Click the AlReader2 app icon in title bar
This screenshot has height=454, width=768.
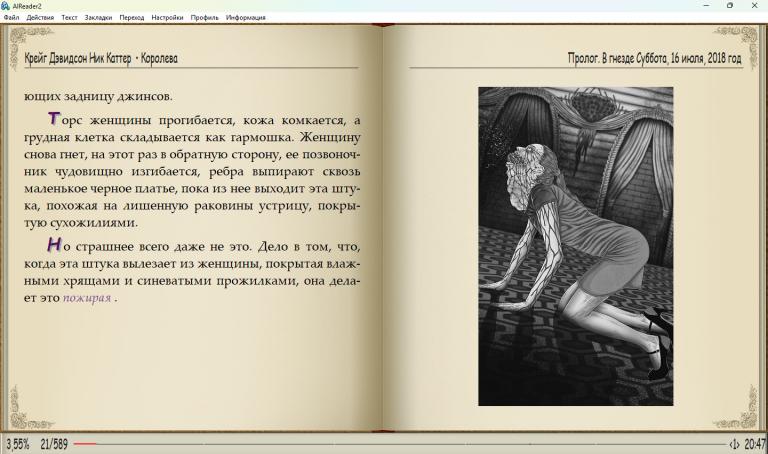(x=5, y=5)
